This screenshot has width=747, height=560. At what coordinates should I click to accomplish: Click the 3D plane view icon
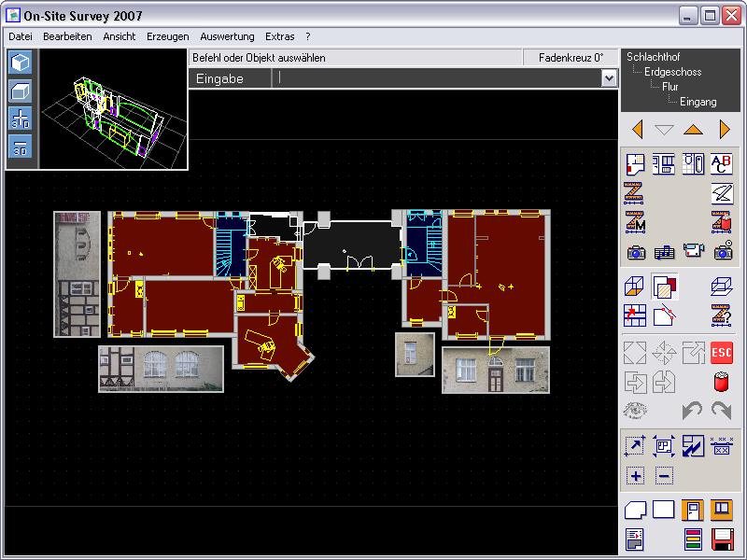click(20, 147)
